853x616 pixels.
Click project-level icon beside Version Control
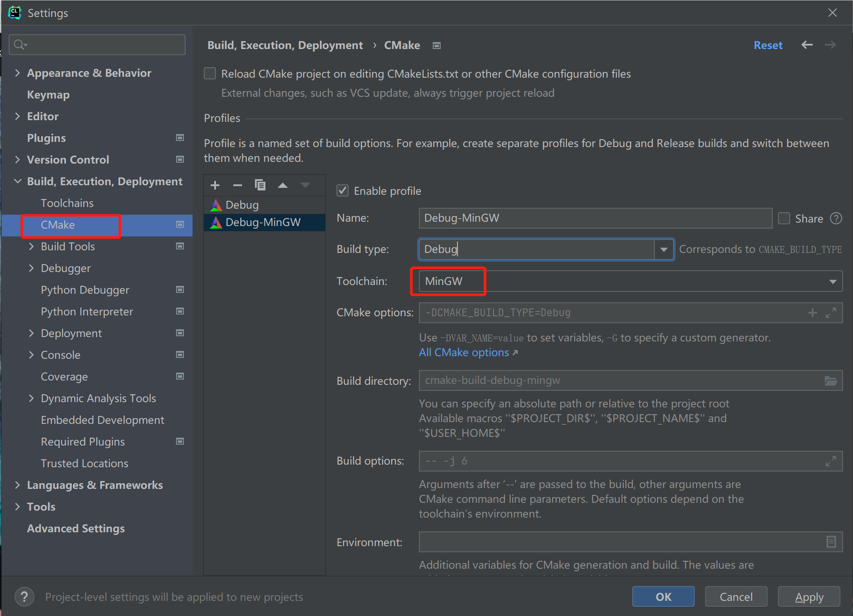click(180, 160)
